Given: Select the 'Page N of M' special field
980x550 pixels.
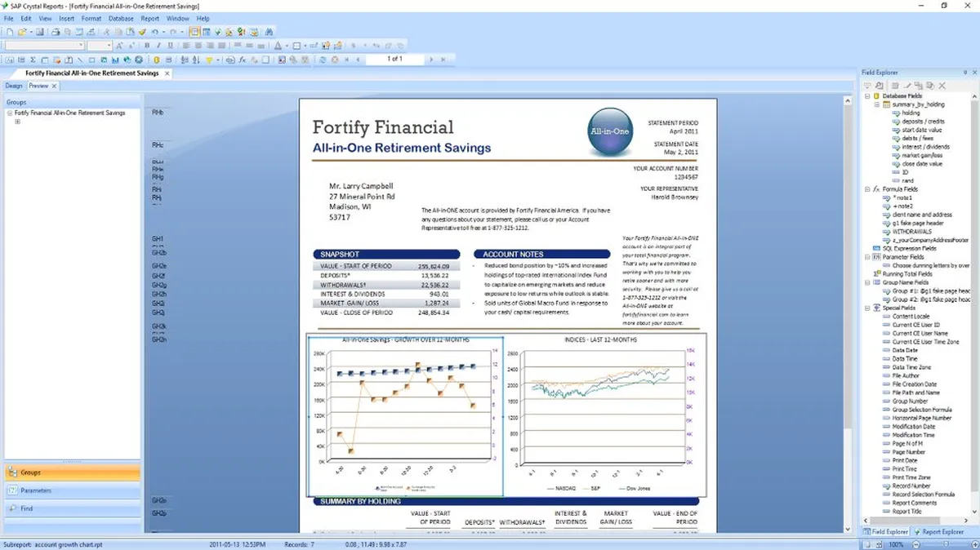Looking at the screenshot, I should pos(908,443).
